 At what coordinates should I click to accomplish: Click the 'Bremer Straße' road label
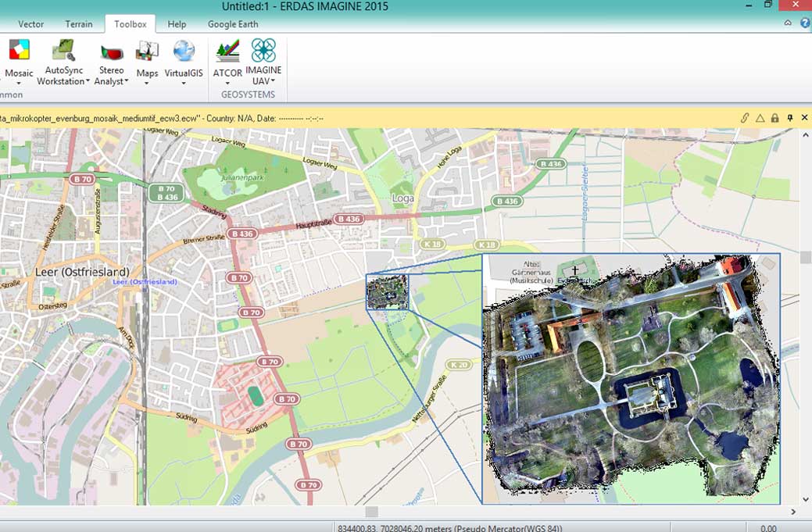[203, 240]
